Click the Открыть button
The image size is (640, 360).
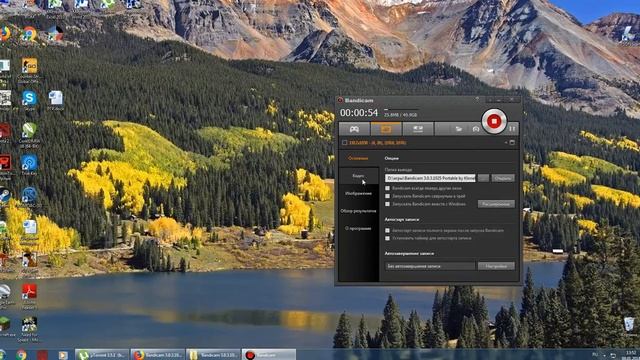503,178
